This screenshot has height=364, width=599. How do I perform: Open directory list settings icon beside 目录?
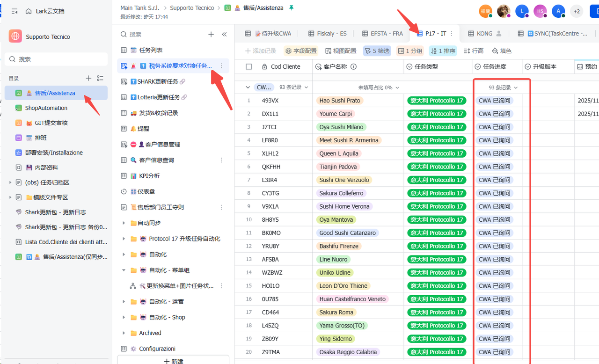(100, 78)
